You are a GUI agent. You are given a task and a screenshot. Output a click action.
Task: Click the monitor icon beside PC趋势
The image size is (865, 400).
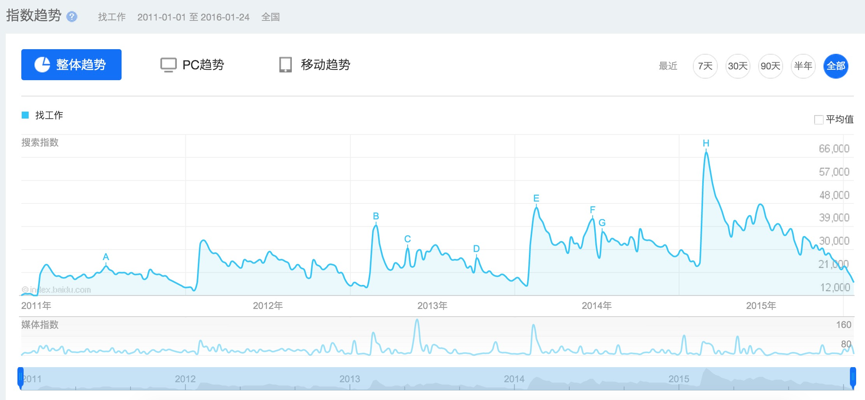click(168, 65)
